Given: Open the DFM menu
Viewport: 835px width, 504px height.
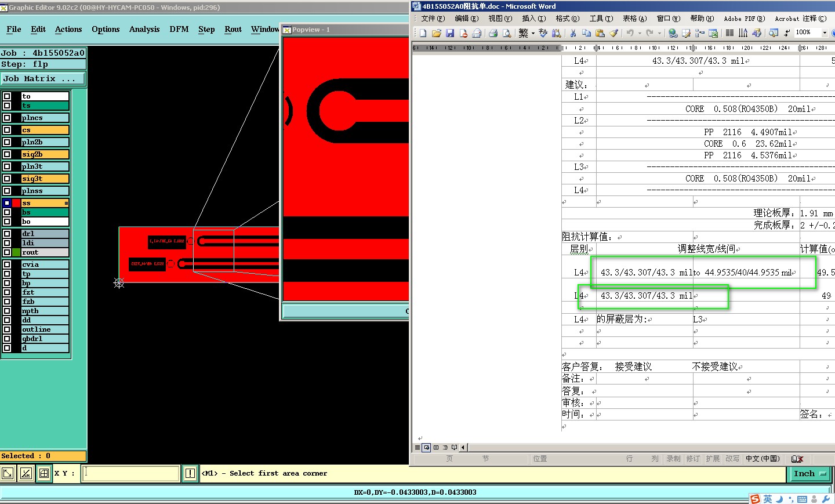Looking at the screenshot, I should coord(179,29).
